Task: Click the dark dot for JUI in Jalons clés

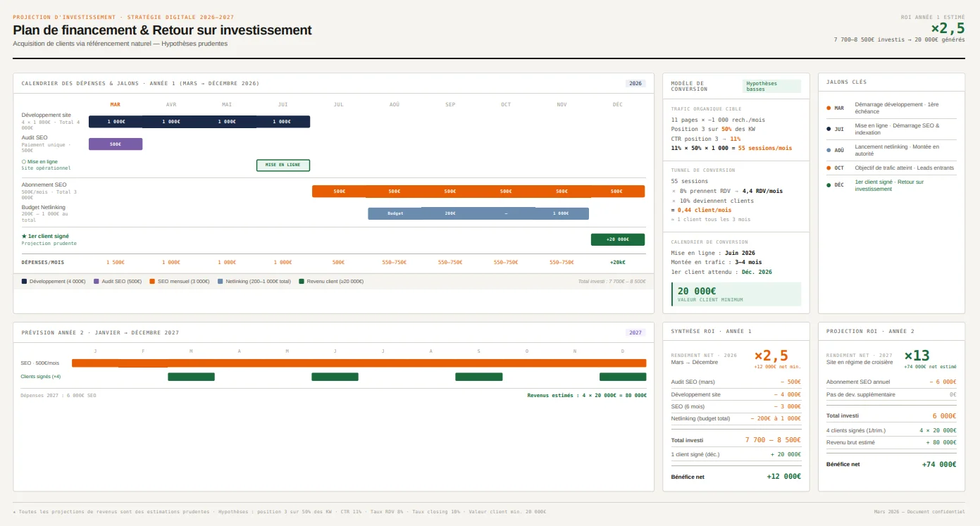Action: (x=829, y=129)
